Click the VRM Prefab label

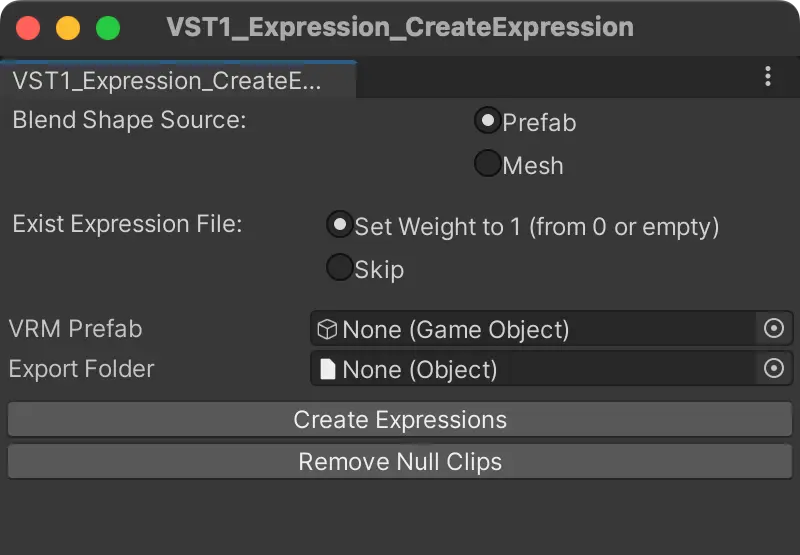[x=75, y=329]
